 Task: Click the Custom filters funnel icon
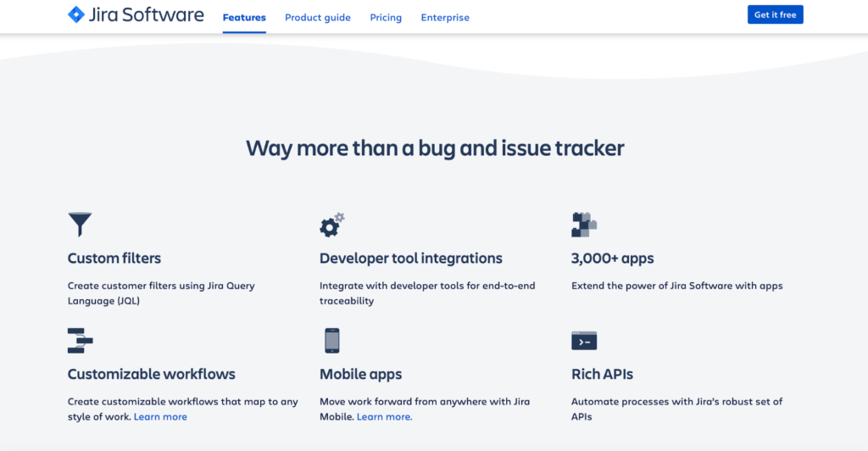point(80,224)
